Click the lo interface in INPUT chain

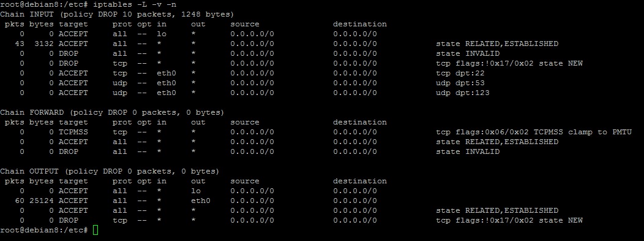pos(162,34)
